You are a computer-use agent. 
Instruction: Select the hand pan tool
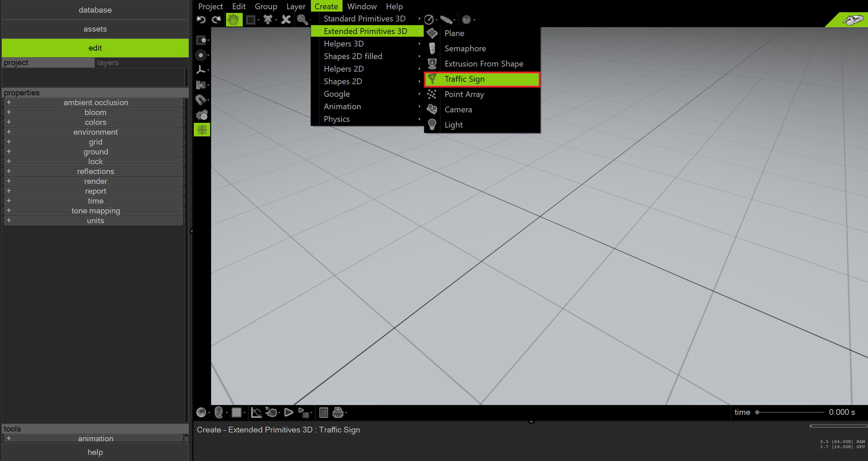[234, 19]
